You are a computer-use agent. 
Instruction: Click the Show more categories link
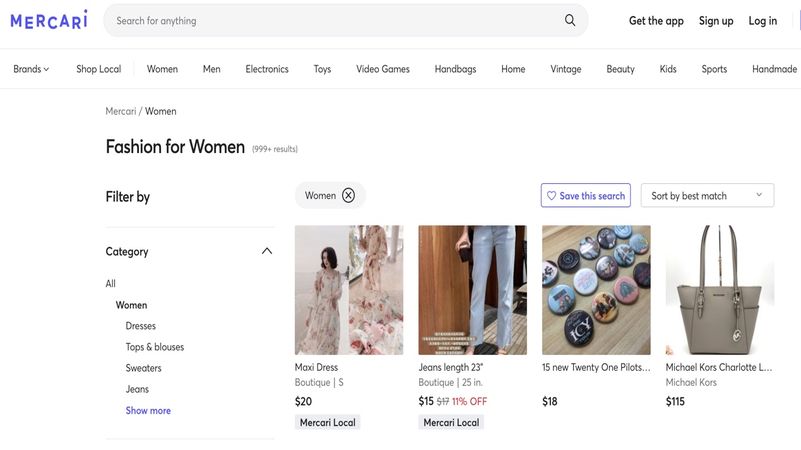pyautogui.click(x=148, y=411)
